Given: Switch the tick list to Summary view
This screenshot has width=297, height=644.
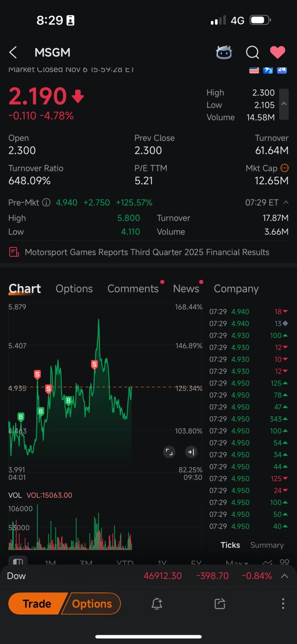Looking at the screenshot, I should pos(267,545).
